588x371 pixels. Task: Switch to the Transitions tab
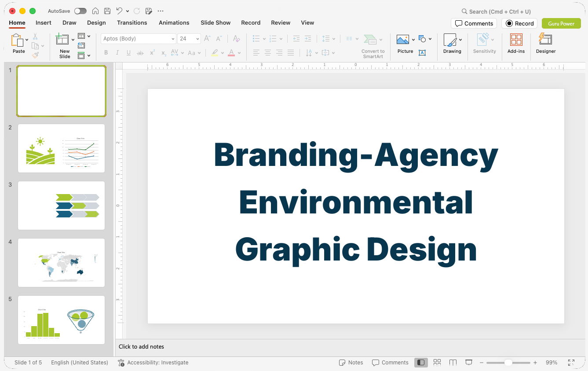[x=132, y=22]
